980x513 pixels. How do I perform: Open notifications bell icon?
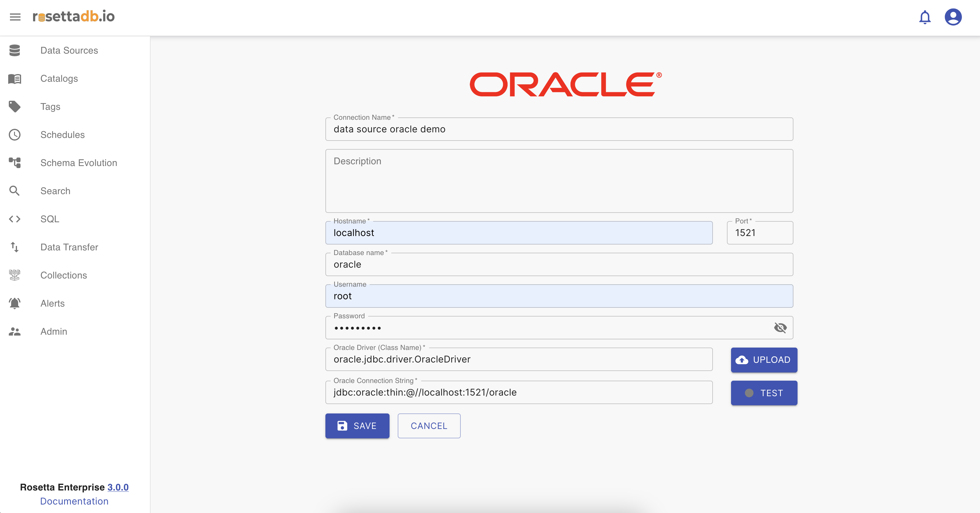(924, 17)
